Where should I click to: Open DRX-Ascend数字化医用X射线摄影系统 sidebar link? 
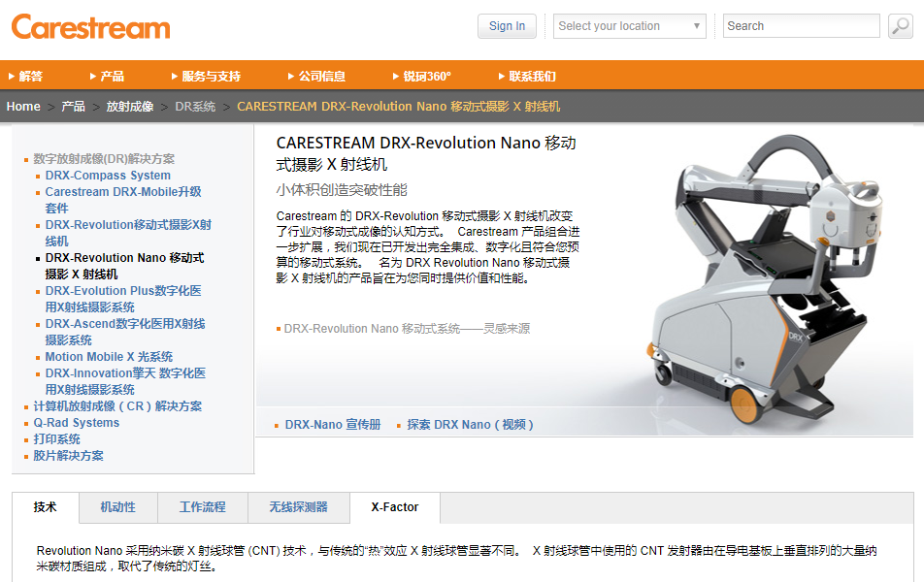125,332
